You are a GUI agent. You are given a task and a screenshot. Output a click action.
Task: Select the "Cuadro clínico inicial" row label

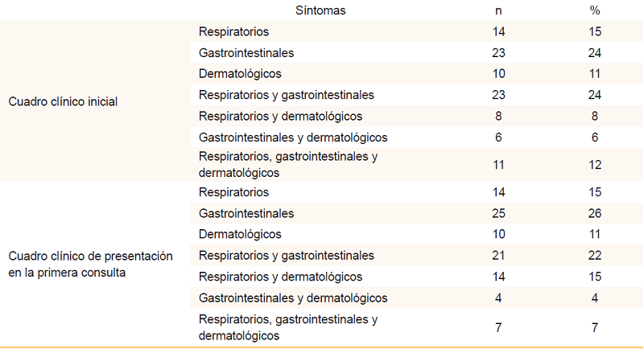coord(61,101)
